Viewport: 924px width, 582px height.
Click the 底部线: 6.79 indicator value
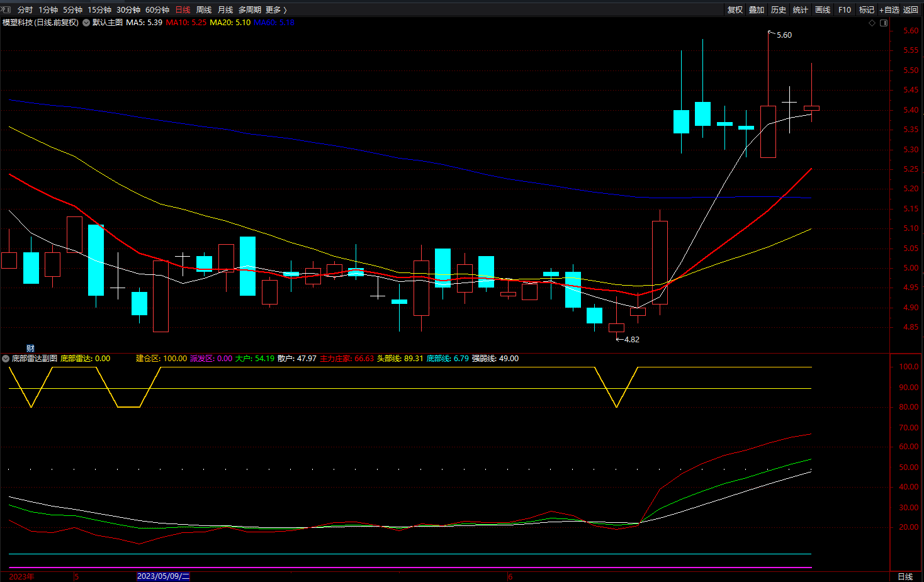[x=448, y=359]
